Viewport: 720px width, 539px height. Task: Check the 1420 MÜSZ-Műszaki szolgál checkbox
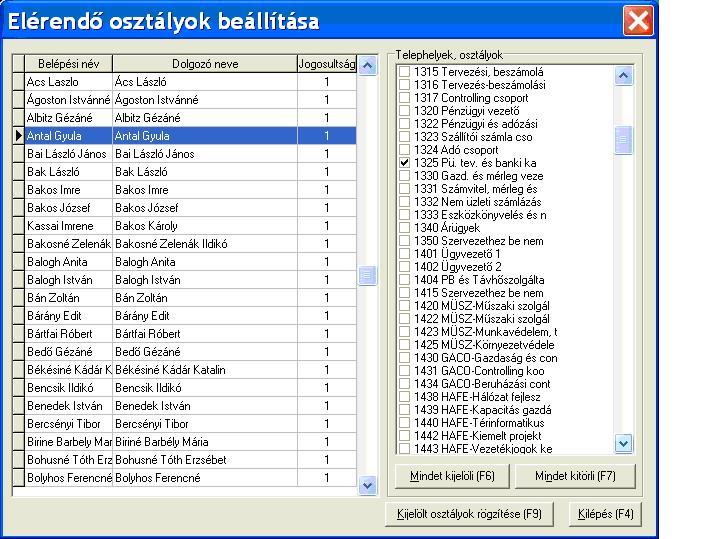tap(404, 306)
